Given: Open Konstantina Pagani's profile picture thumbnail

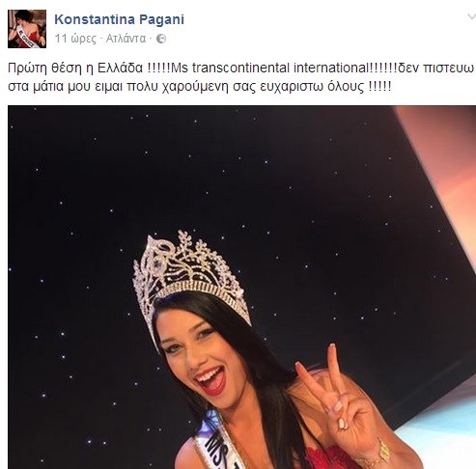Looking at the screenshot, I should tap(27, 29).
